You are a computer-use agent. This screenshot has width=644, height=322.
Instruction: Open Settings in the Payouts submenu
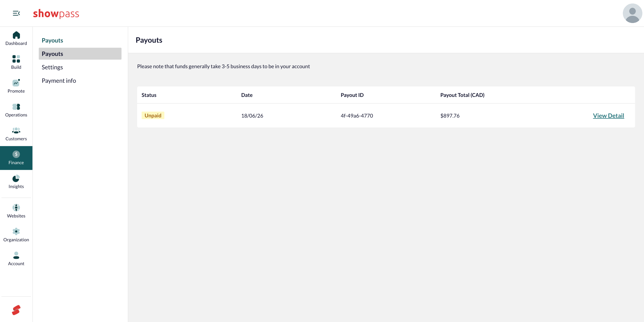point(80,67)
